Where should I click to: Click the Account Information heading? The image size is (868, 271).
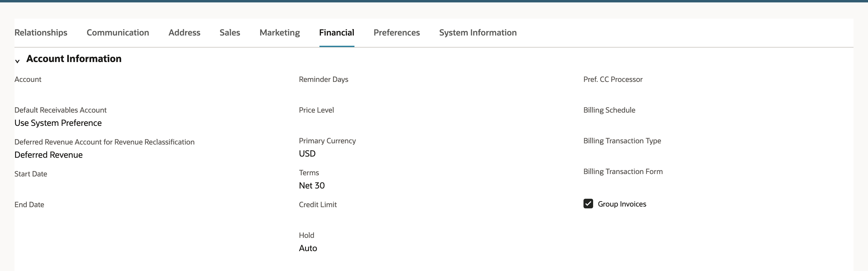click(74, 59)
